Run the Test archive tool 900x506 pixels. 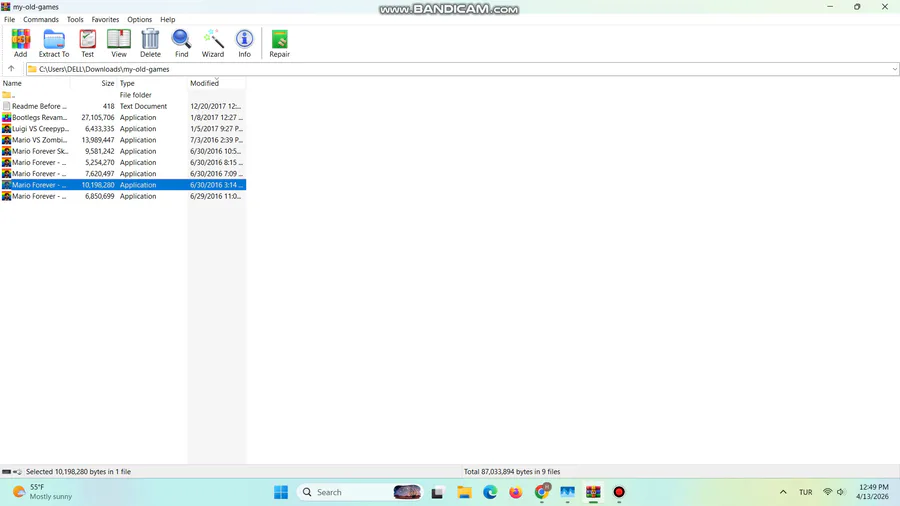(87, 43)
